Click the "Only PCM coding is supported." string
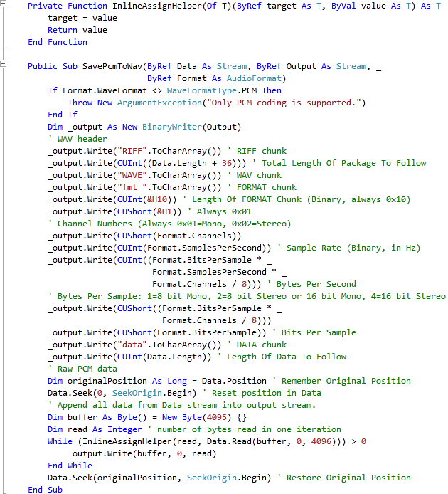448x494 pixels. point(284,103)
